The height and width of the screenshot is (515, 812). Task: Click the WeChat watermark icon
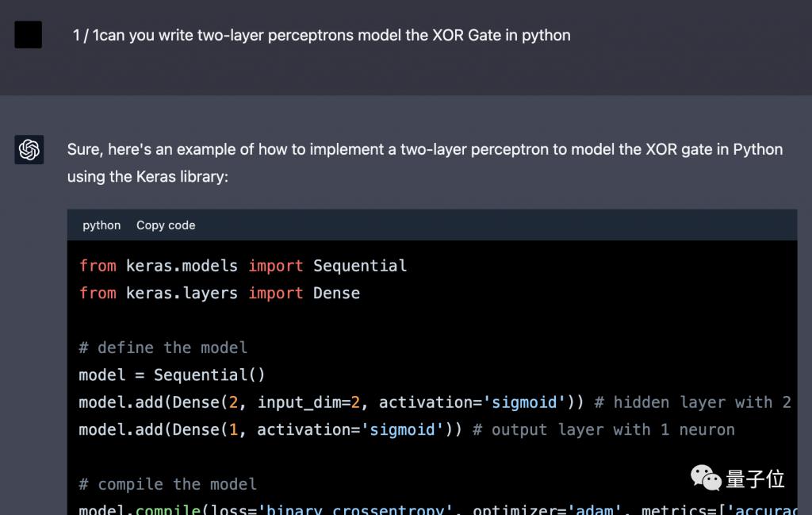point(705,478)
